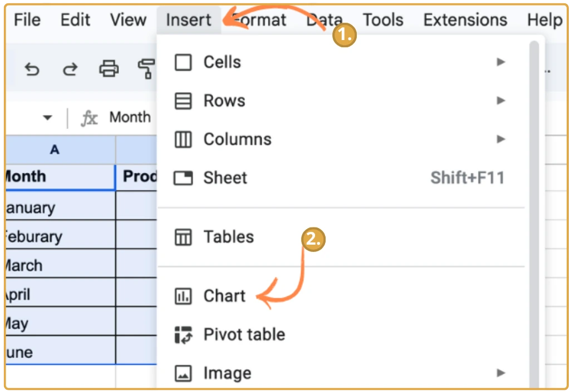The height and width of the screenshot is (392, 570).
Task: Select the paint format roller icon
Action: pyautogui.click(x=146, y=70)
